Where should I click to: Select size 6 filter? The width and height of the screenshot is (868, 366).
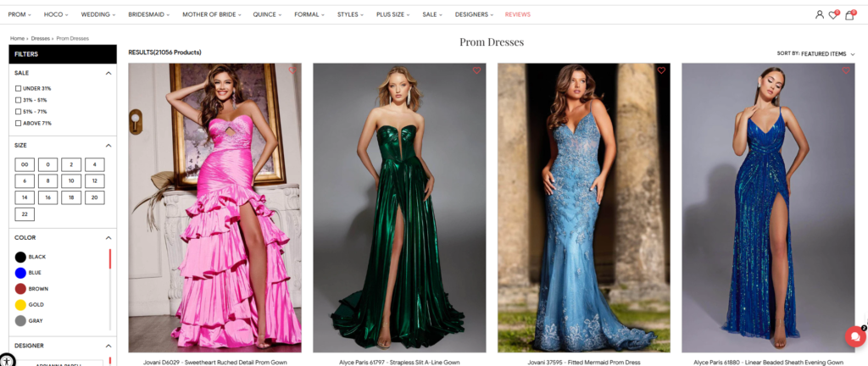click(x=25, y=181)
